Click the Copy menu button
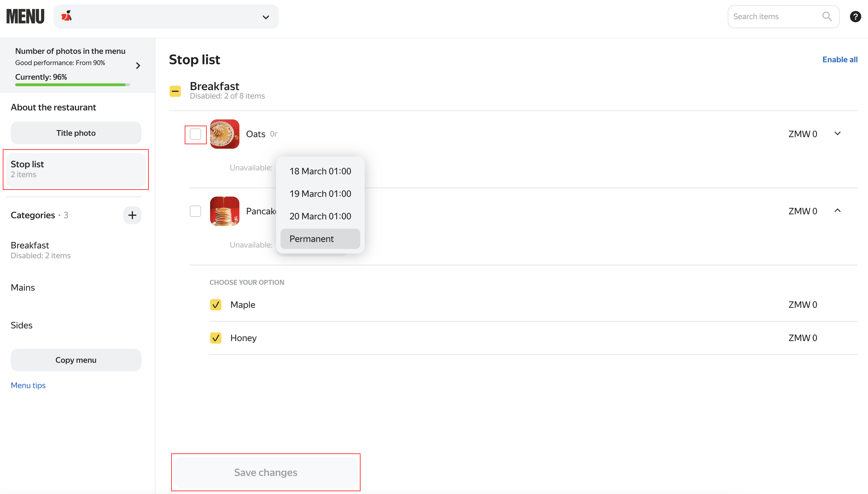Screen dimensions: 868x494 [76, 360]
